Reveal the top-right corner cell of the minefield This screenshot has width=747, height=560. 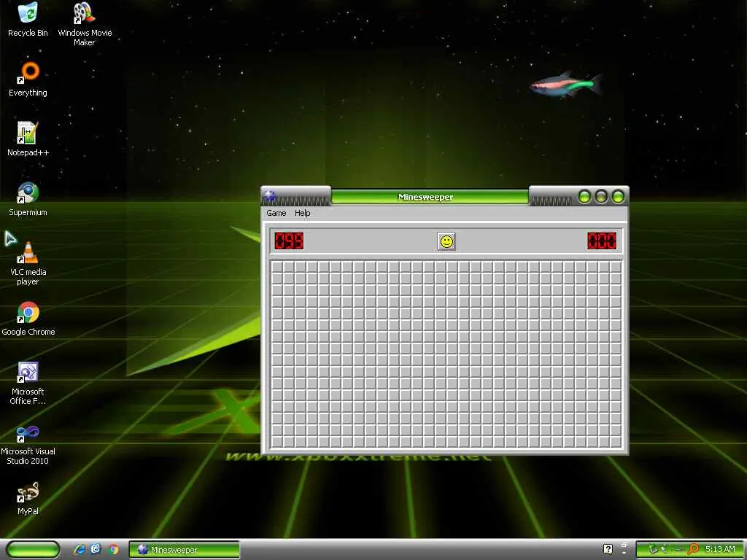[x=616, y=267]
